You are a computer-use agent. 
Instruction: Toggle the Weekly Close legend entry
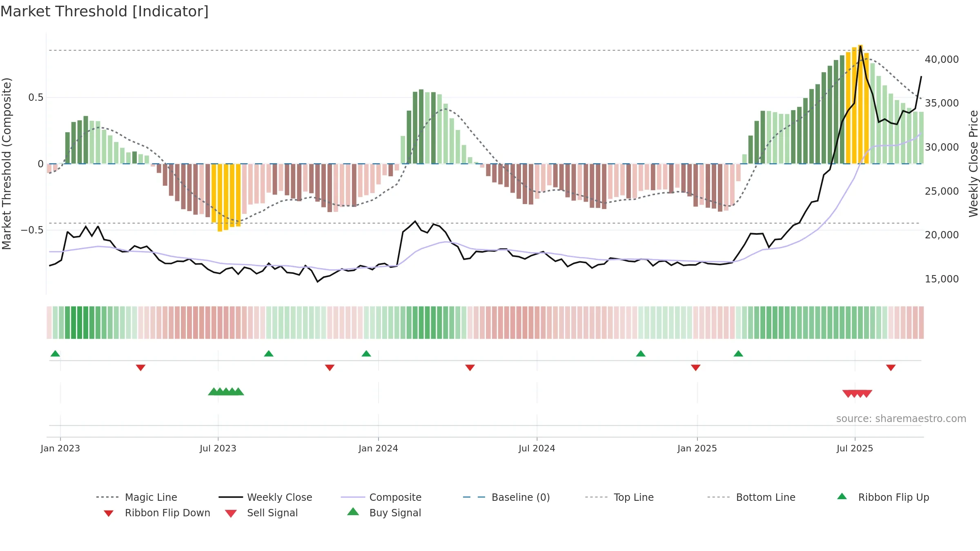tap(265, 497)
